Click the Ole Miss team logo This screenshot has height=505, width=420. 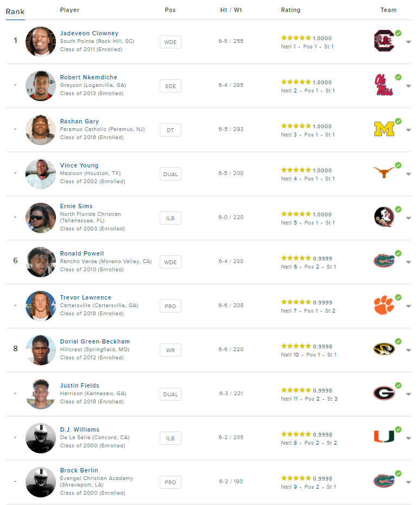click(384, 85)
